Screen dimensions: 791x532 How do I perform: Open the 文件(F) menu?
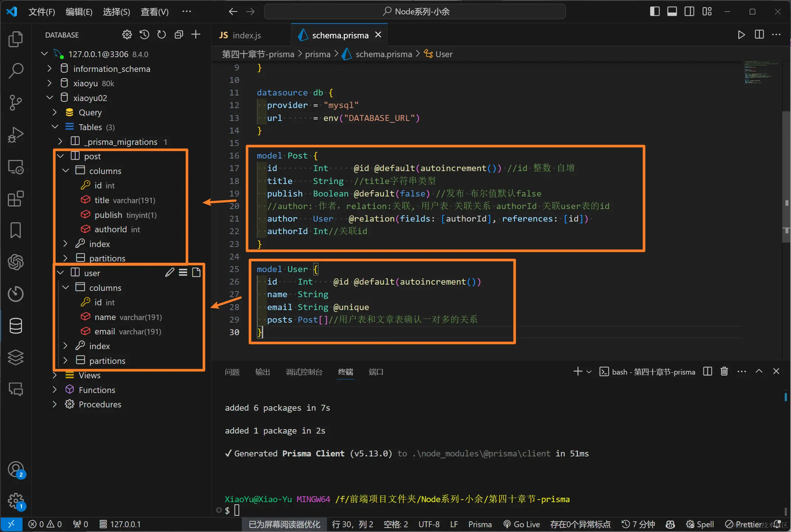tap(42, 12)
